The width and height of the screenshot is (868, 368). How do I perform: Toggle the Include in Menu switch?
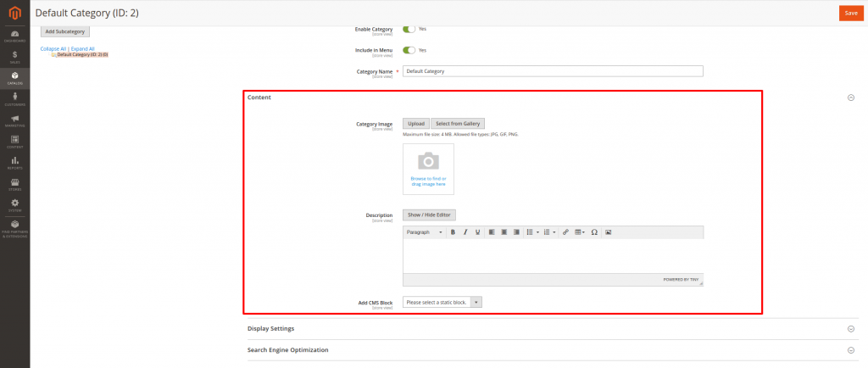[409, 50]
